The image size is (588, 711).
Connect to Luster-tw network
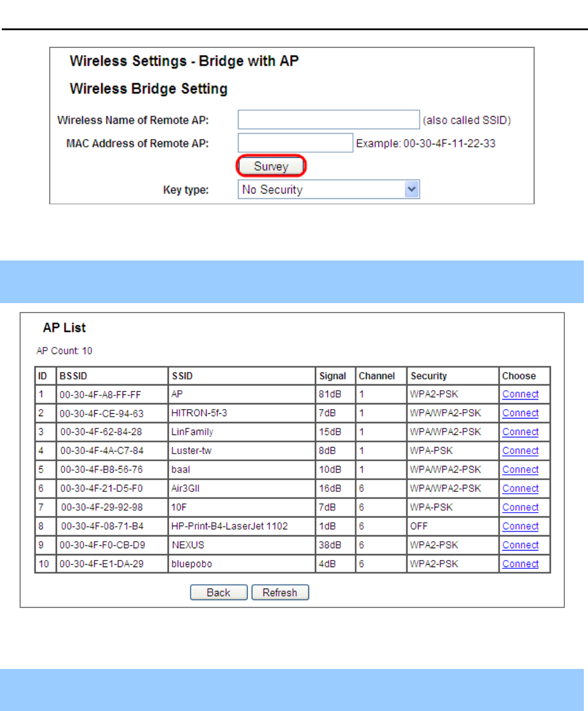click(x=520, y=451)
